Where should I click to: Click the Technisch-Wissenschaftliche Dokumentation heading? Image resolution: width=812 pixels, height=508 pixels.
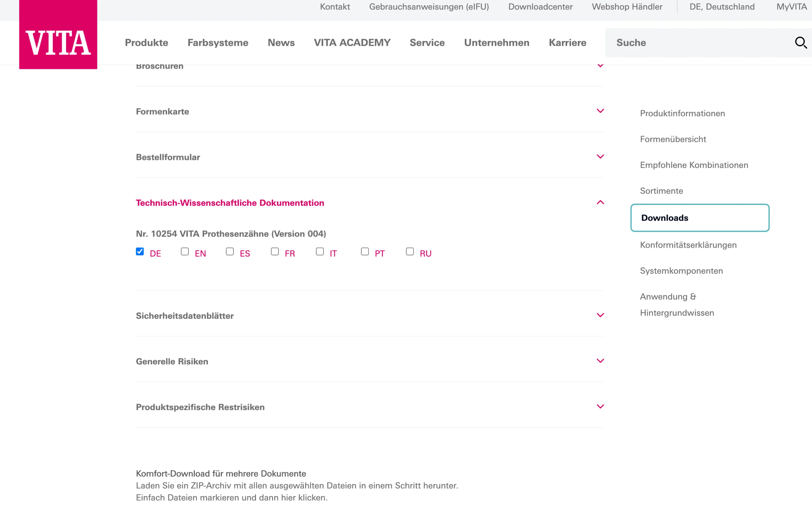pyautogui.click(x=230, y=203)
